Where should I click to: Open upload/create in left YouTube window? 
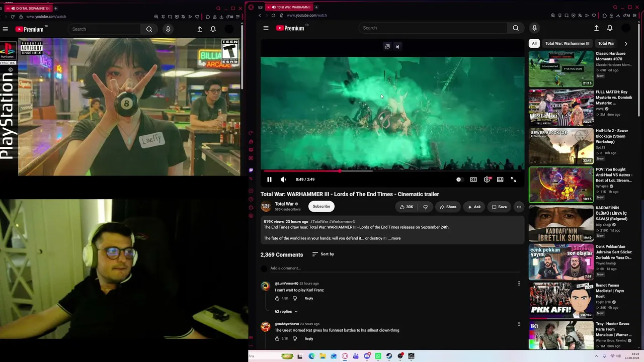(200, 29)
